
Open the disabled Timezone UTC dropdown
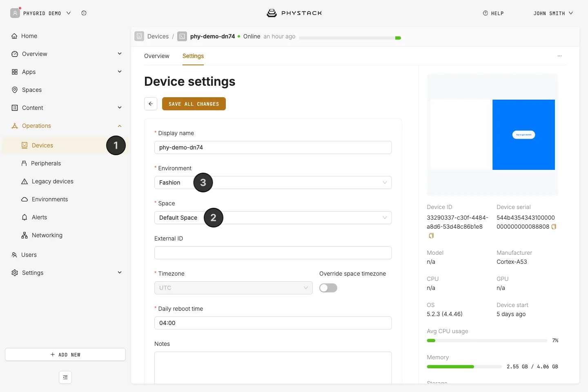click(x=234, y=288)
